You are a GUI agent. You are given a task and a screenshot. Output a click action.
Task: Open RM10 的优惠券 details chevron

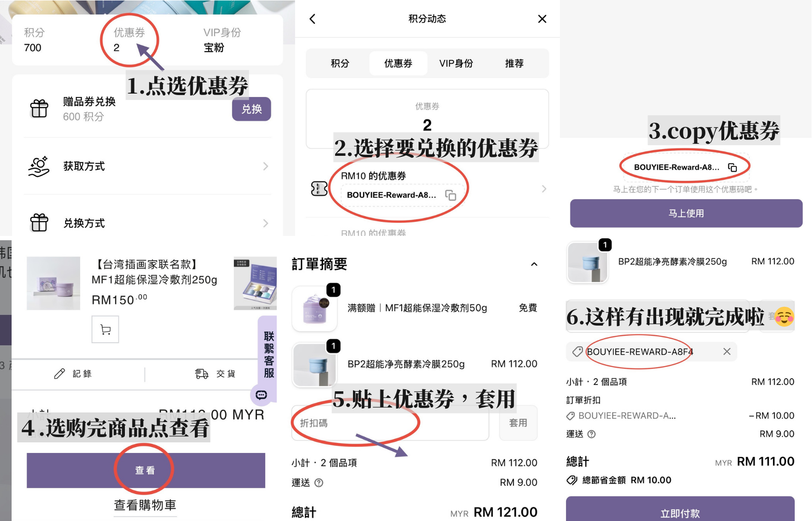(x=543, y=189)
